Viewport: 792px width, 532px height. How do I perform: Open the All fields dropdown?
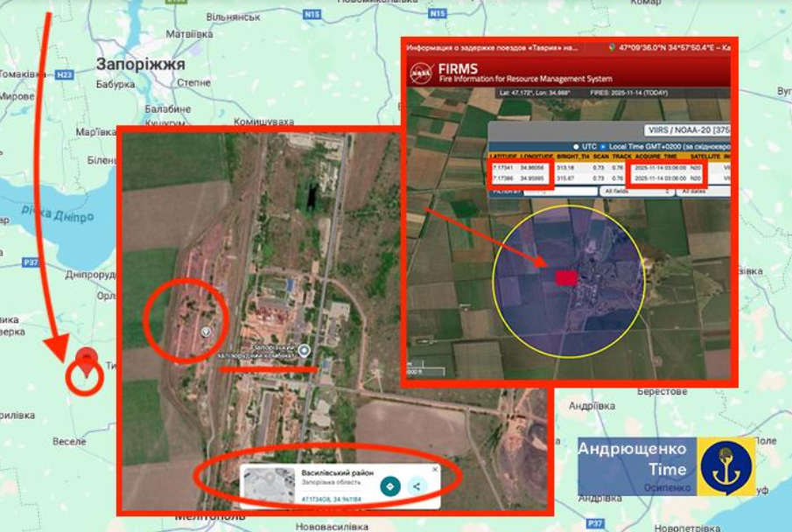[637, 191]
